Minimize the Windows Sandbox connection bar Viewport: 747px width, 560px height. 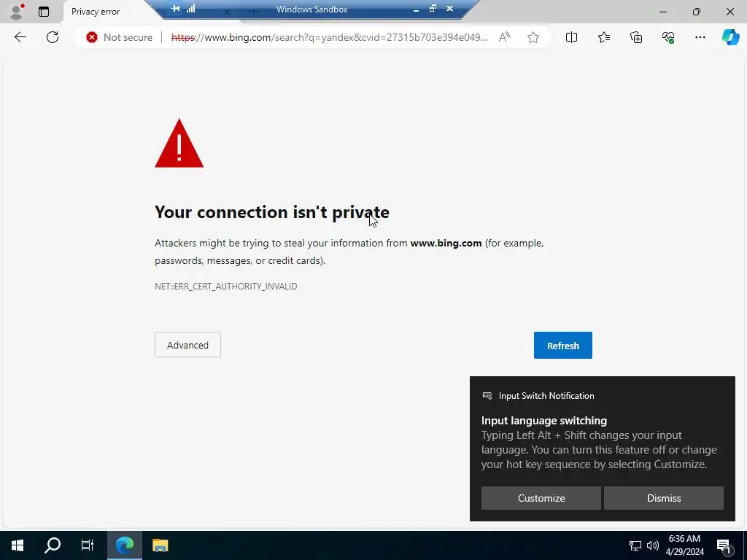[x=416, y=9]
